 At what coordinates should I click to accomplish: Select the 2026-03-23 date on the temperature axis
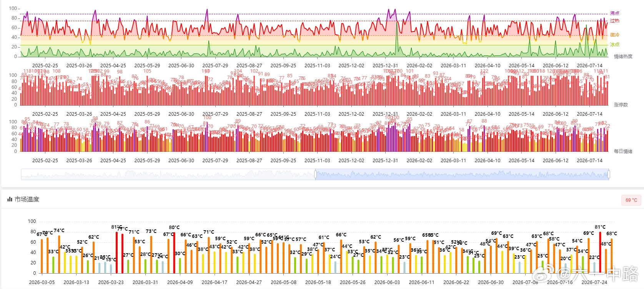coord(111,282)
